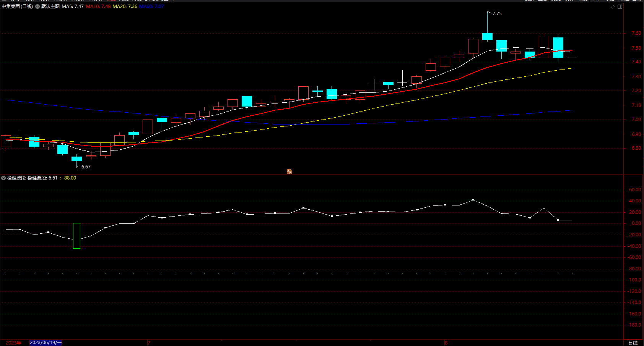Click the orange 预 marker icon
The height and width of the screenshot is (346, 644).
289,172
